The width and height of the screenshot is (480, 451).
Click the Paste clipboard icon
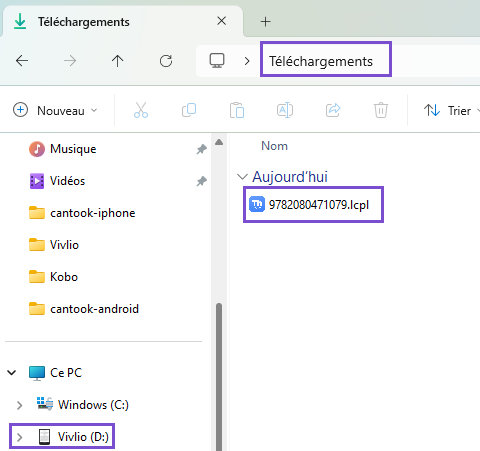(x=237, y=110)
